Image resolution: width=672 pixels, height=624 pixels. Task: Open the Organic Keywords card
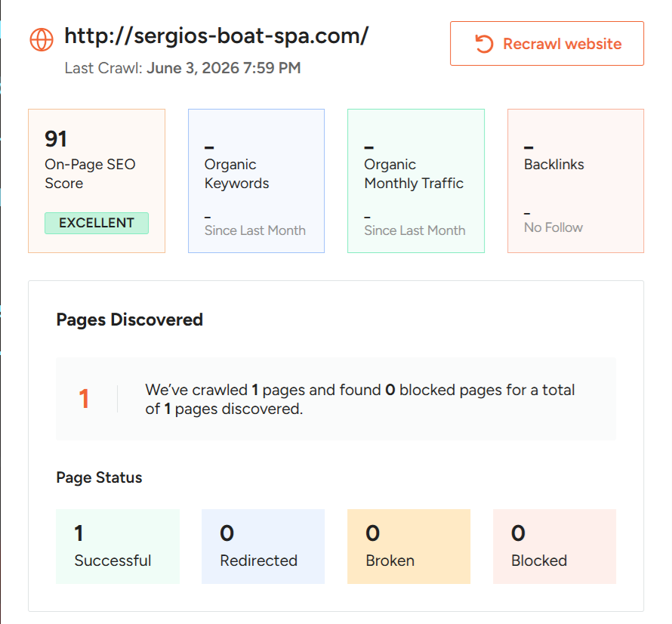point(256,181)
